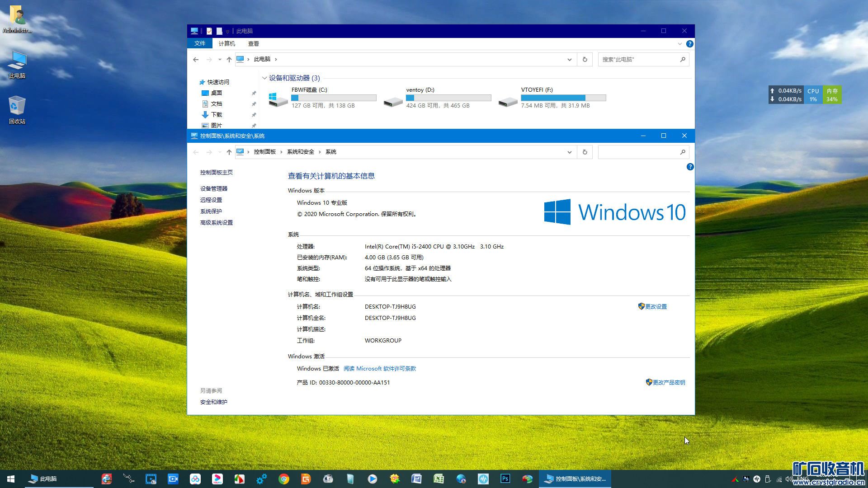
Task: Open the Youku taskbar icon
Action: click(x=217, y=479)
